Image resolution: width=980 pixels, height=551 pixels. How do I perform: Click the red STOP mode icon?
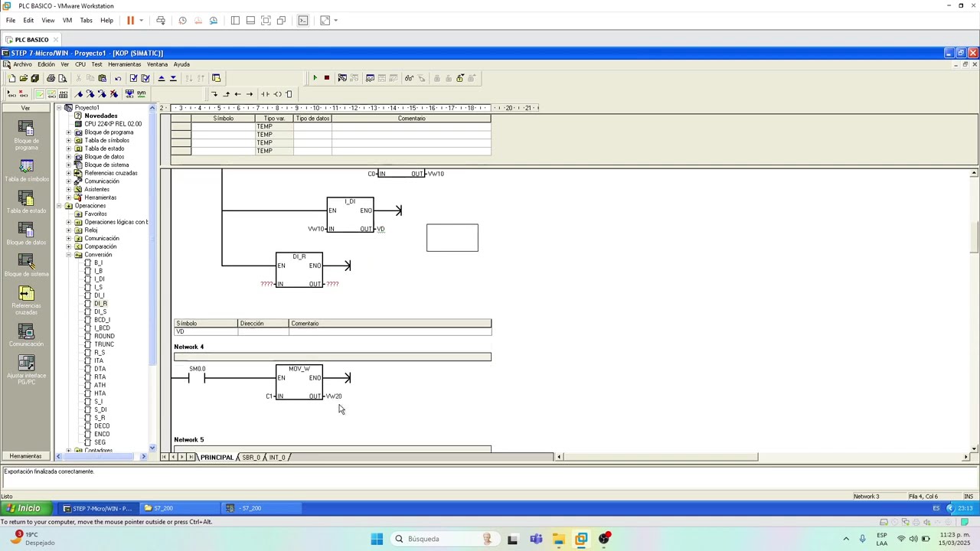[x=327, y=78]
